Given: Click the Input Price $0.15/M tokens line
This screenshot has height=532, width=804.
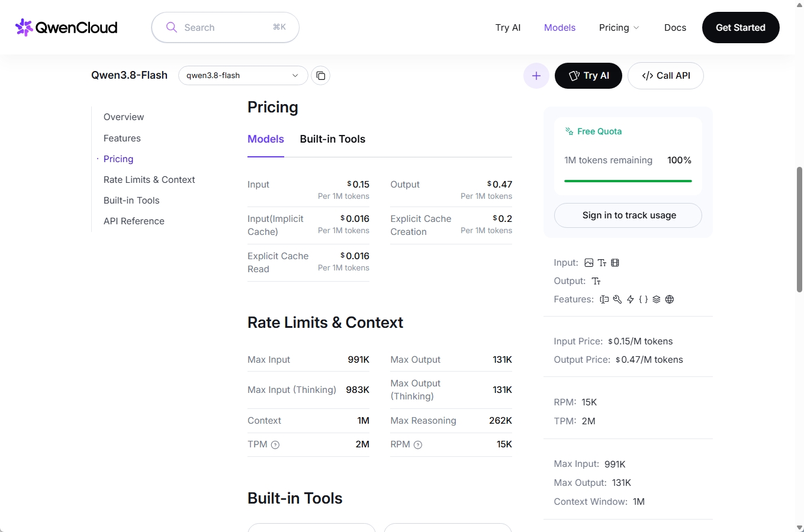Looking at the screenshot, I should tap(613, 341).
